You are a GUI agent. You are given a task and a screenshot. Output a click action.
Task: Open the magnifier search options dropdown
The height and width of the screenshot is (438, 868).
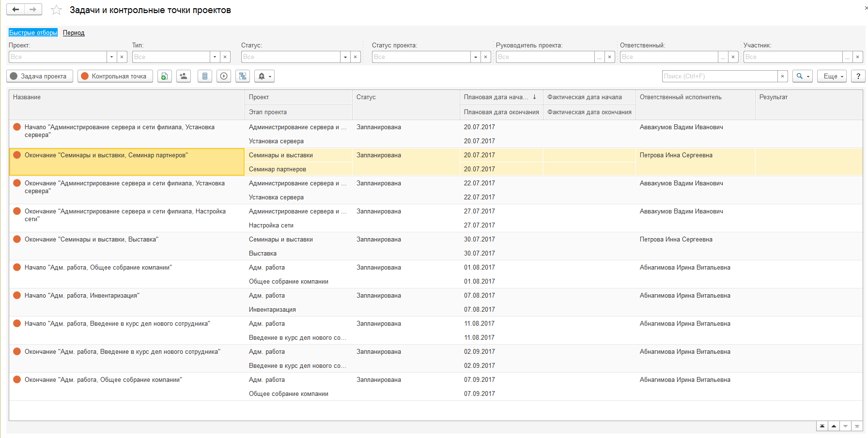802,76
